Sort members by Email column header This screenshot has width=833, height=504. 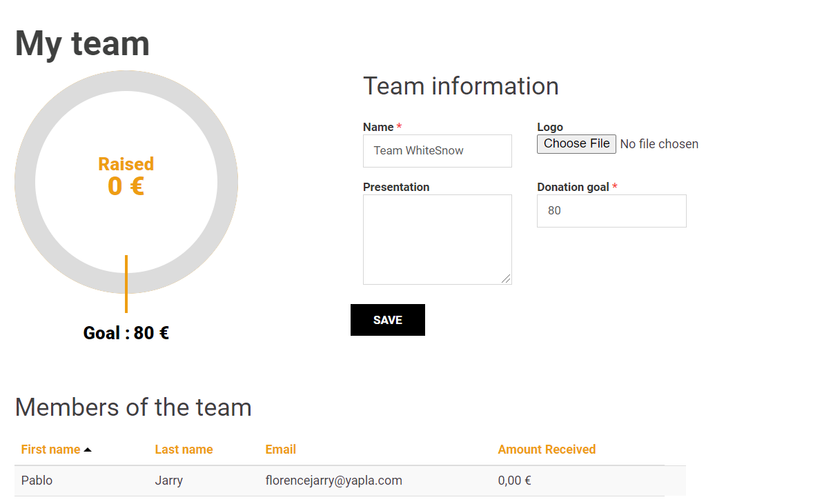point(280,450)
